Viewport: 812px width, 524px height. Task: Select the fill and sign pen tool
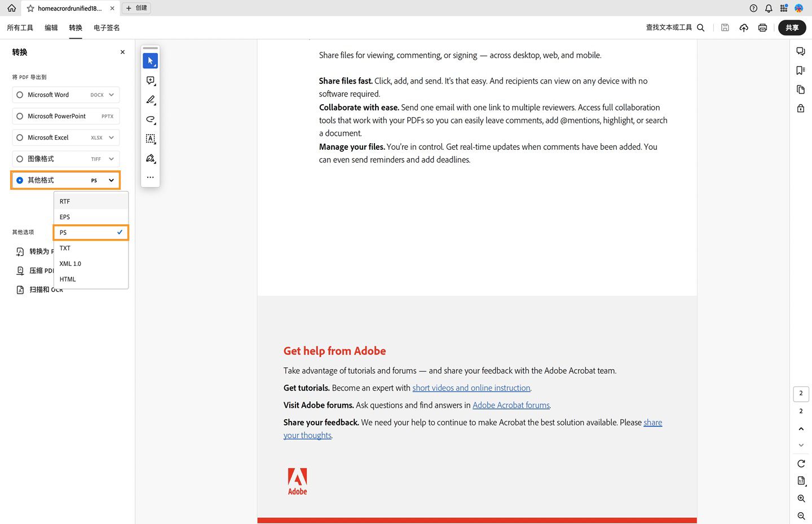point(150,158)
